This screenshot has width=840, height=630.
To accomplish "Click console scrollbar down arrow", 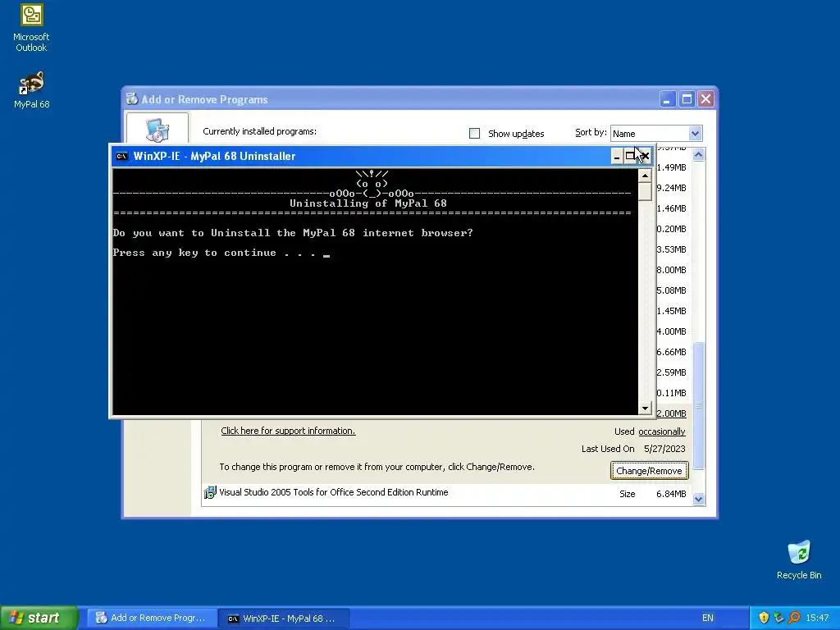I will [x=645, y=409].
